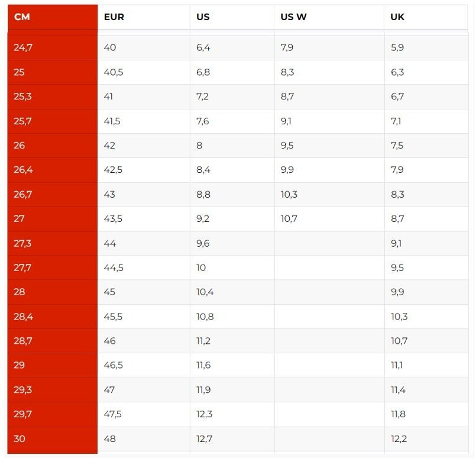The image size is (476, 458).
Task: Click the UK column header
Action: point(397,17)
